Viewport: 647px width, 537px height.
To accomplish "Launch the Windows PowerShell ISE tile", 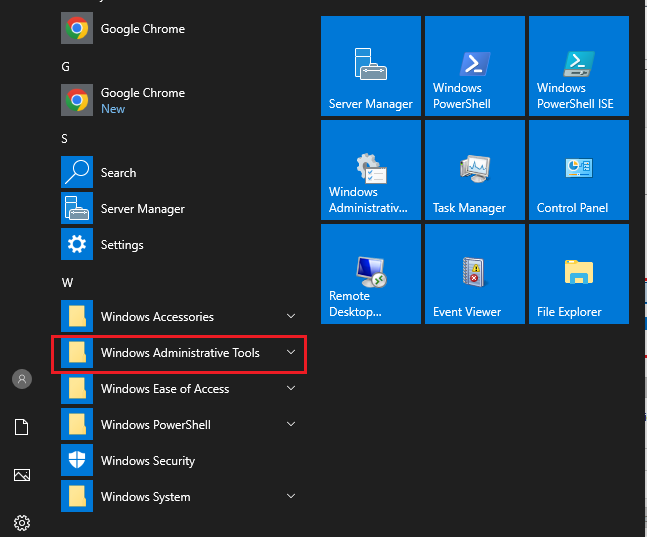I will click(579, 66).
